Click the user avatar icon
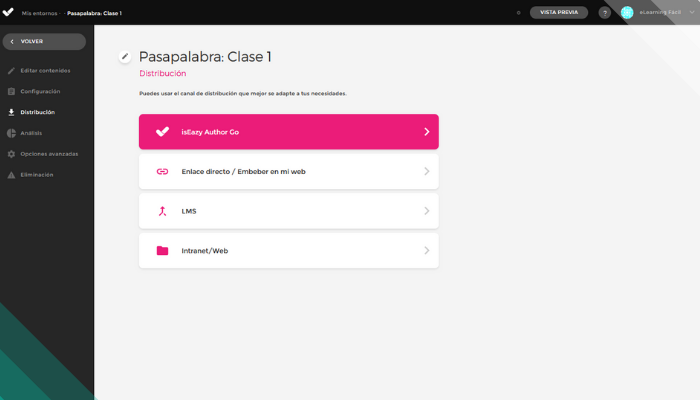This screenshot has height=400, width=700. pyautogui.click(x=627, y=12)
